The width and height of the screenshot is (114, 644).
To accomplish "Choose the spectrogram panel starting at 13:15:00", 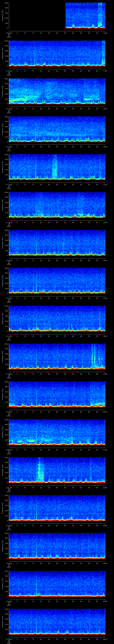I will (57, 243).
